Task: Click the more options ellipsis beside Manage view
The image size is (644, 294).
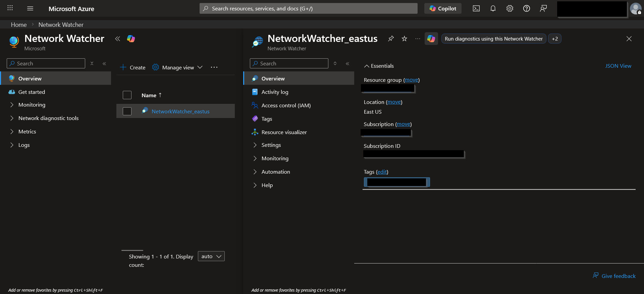Action: (214, 67)
